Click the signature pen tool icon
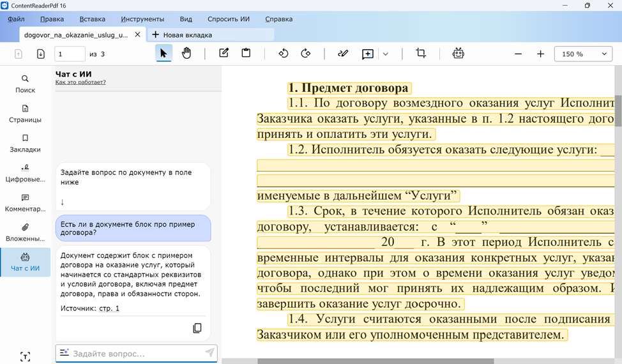Screen dimensions: 622x364 (x=343, y=54)
